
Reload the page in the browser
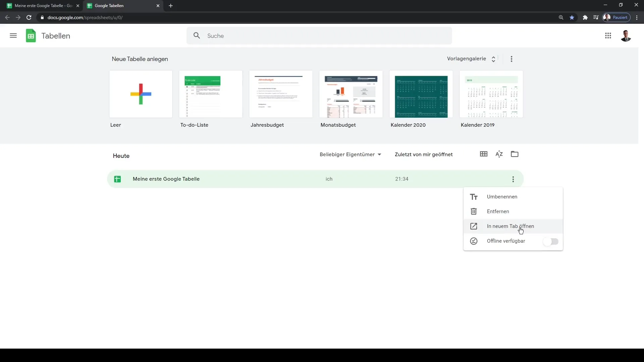pos(29,17)
